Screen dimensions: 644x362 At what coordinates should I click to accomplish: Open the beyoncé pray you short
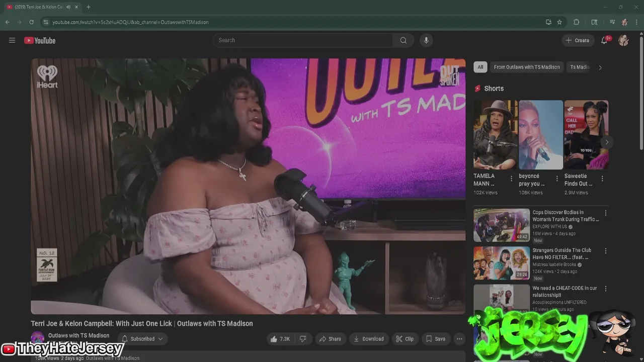[541, 135]
